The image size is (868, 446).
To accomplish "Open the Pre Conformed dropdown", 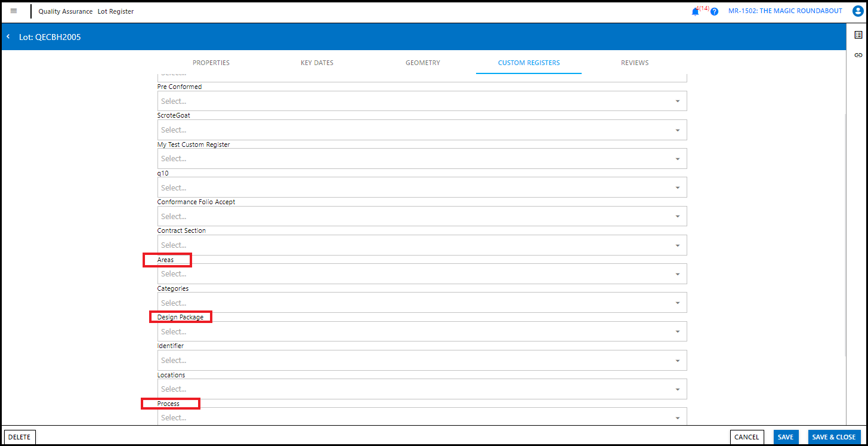I will pos(422,101).
